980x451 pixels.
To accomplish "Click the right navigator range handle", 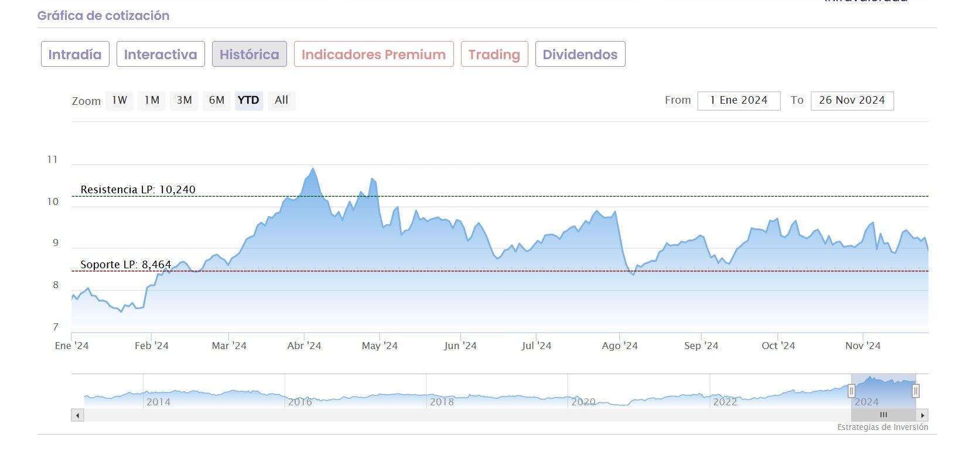I will [x=916, y=391].
